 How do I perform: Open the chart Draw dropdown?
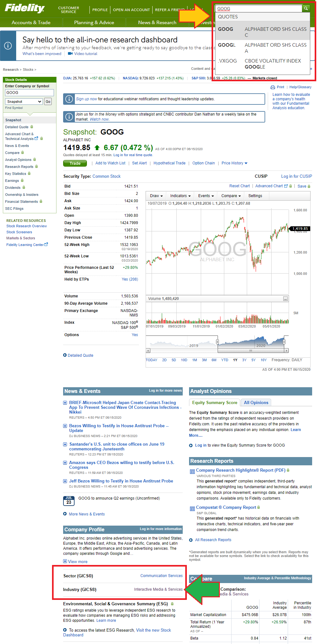(156, 196)
